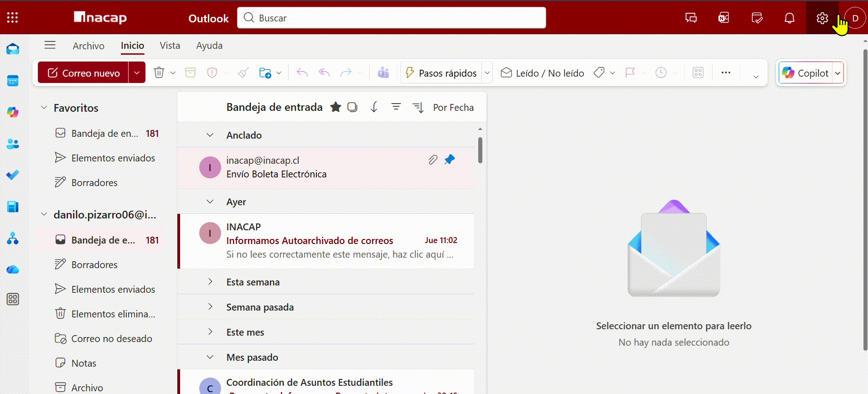Screen dimensions: 868x394
Task: Click the Snooze clock icon
Action: pyautogui.click(x=661, y=73)
